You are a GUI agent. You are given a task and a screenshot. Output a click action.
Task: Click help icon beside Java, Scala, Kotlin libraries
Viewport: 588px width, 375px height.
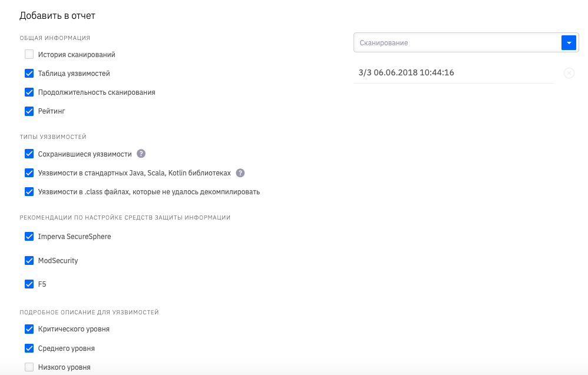point(240,173)
